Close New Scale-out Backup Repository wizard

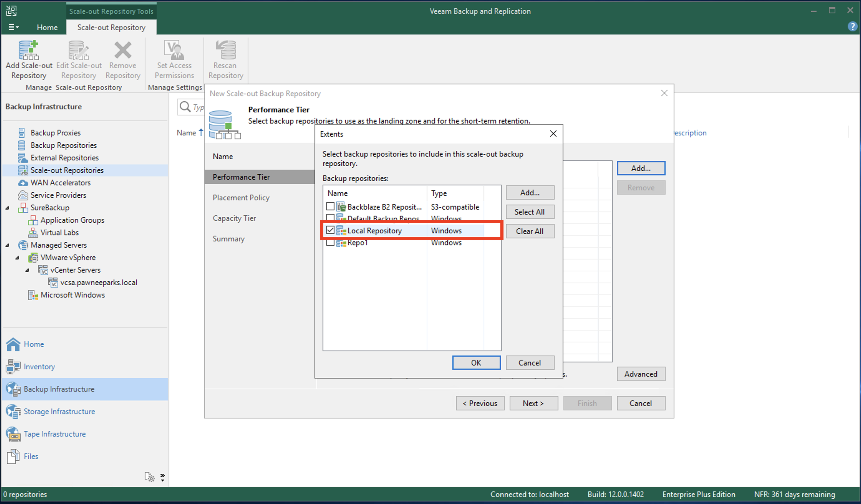coord(664,93)
